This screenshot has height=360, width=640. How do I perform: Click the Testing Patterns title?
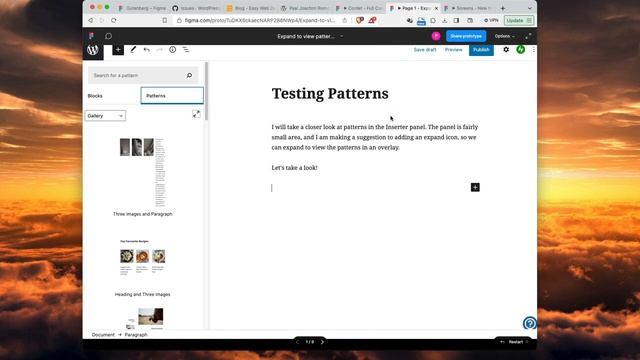pos(330,93)
